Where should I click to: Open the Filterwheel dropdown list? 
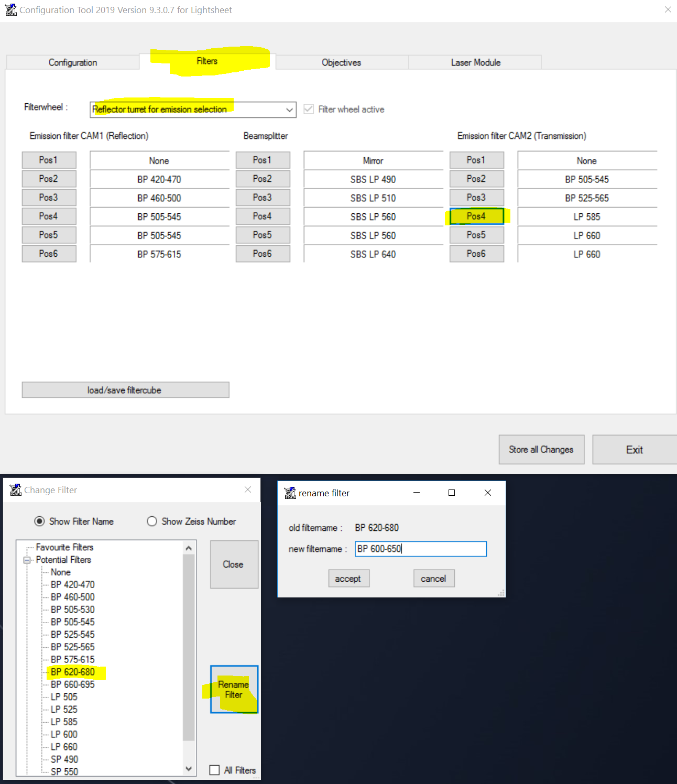[x=289, y=110]
